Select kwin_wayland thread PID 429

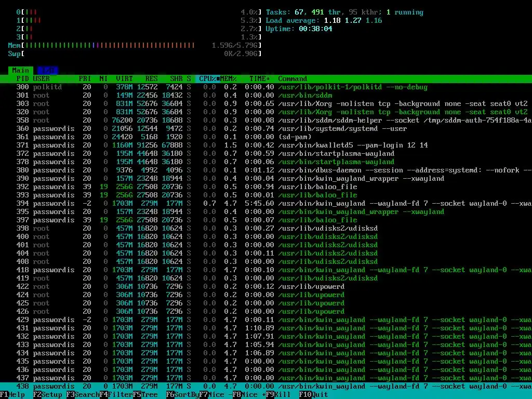pyautogui.click(x=266, y=320)
